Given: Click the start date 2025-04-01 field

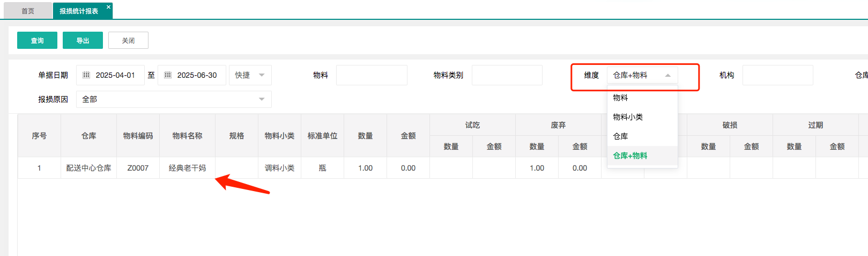Looking at the screenshot, I should click(x=115, y=75).
